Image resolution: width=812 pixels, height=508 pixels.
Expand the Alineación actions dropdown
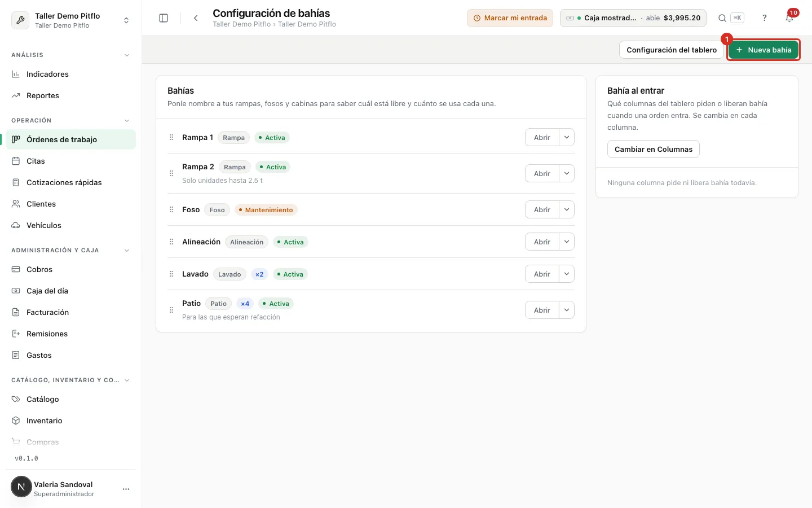[x=567, y=242]
